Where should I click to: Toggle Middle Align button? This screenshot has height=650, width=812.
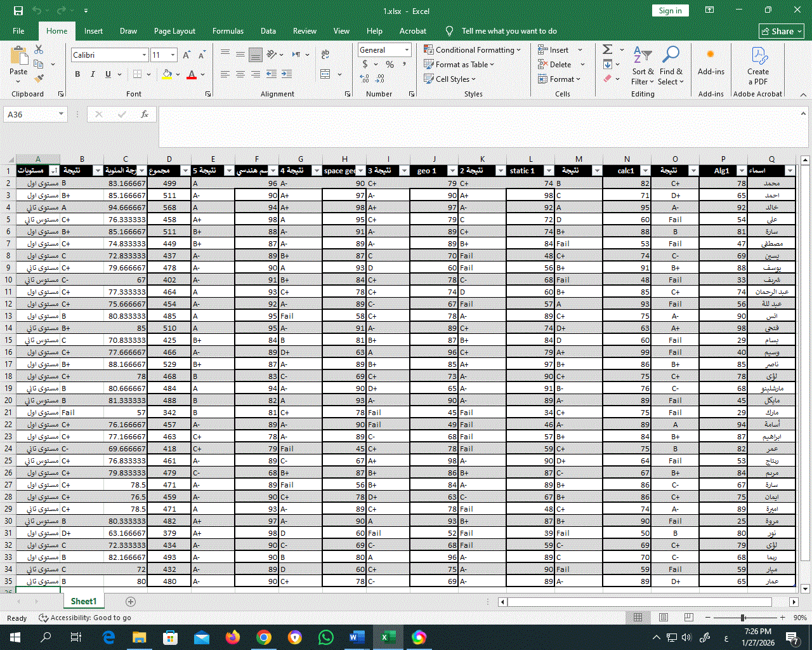point(240,55)
